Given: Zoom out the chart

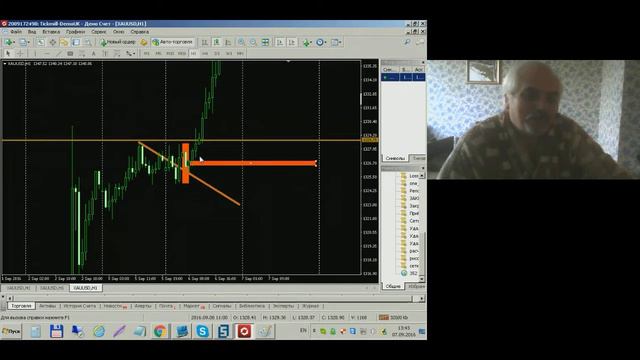Looking at the screenshot, I should pos(253,42).
